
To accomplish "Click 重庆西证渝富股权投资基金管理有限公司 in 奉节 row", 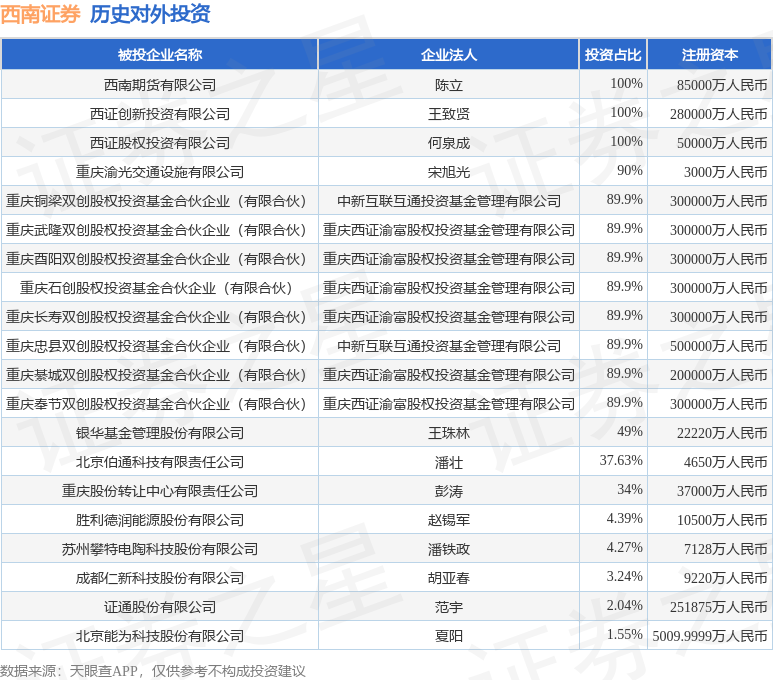I will pyautogui.click(x=449, y=404).
